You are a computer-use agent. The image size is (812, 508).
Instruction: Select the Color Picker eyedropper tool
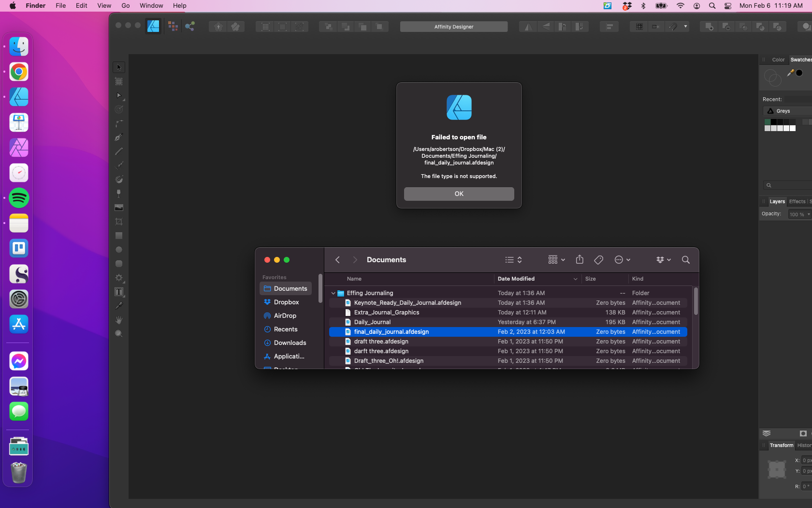tap(119, 306)
